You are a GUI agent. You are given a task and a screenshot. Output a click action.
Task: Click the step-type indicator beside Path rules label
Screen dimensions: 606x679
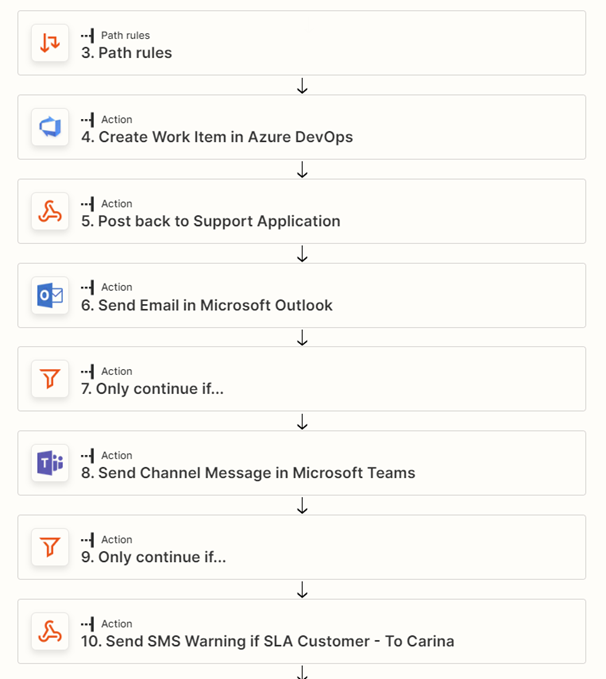pyautogui.click(x=87, y=36)
